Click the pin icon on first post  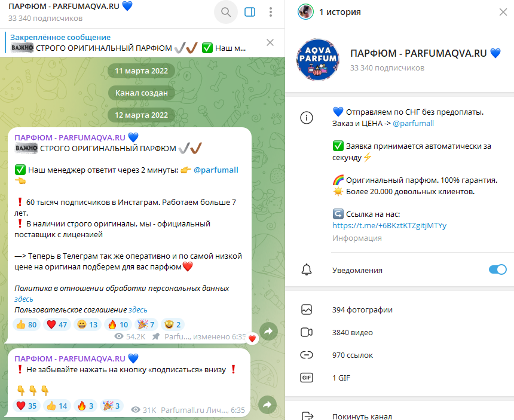tap(156, 336)
